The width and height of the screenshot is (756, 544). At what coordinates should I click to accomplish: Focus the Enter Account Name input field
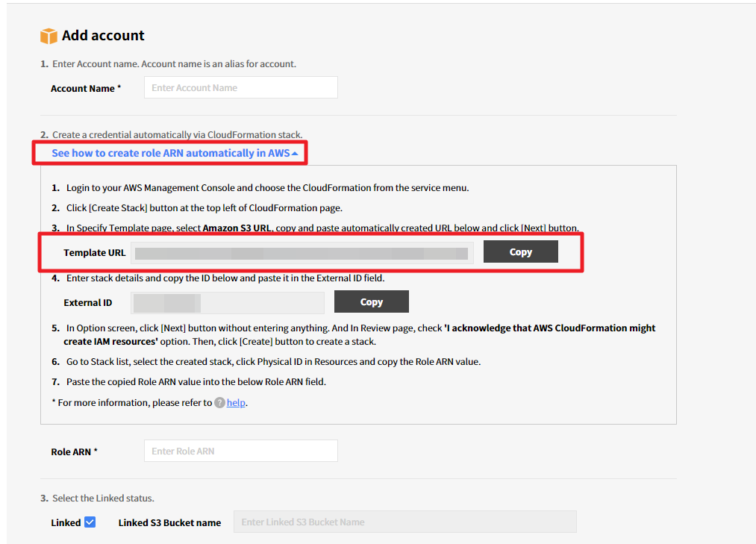(x=240, y=87)
